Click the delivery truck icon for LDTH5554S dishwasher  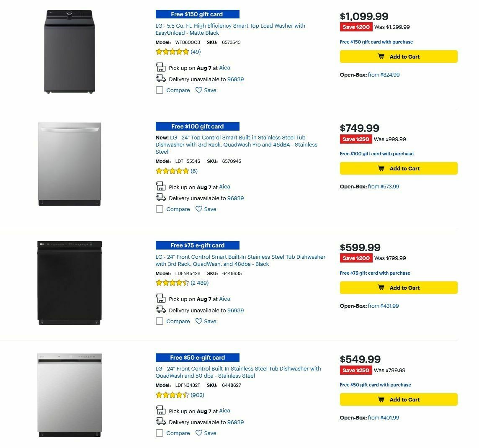tap(160, 197)
